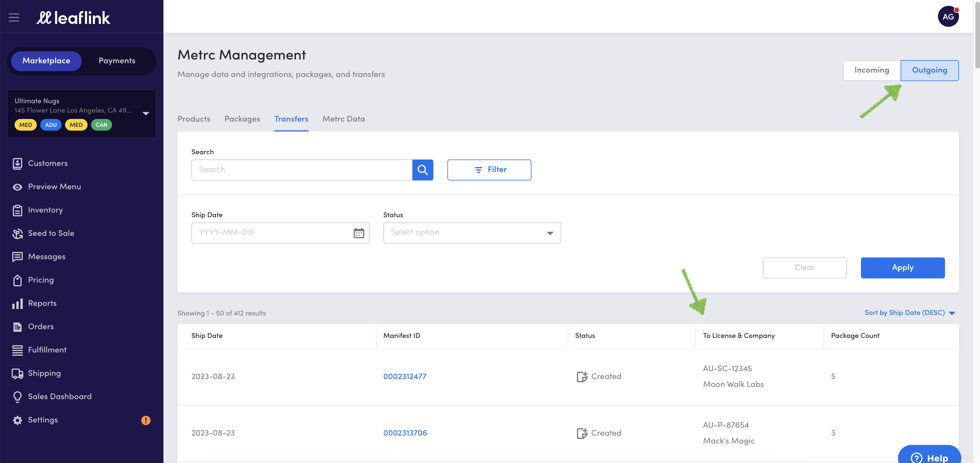Click the Seed to Sale icon

tap(17, 234)
